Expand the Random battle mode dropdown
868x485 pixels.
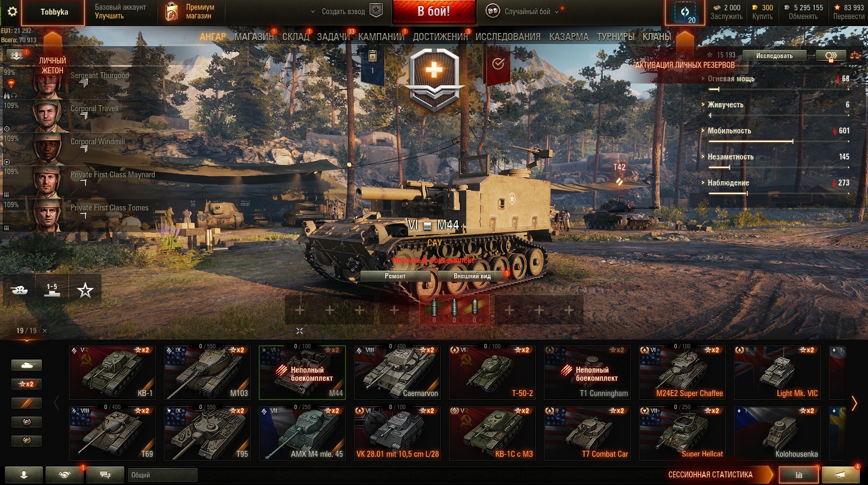tap(557, 11)
